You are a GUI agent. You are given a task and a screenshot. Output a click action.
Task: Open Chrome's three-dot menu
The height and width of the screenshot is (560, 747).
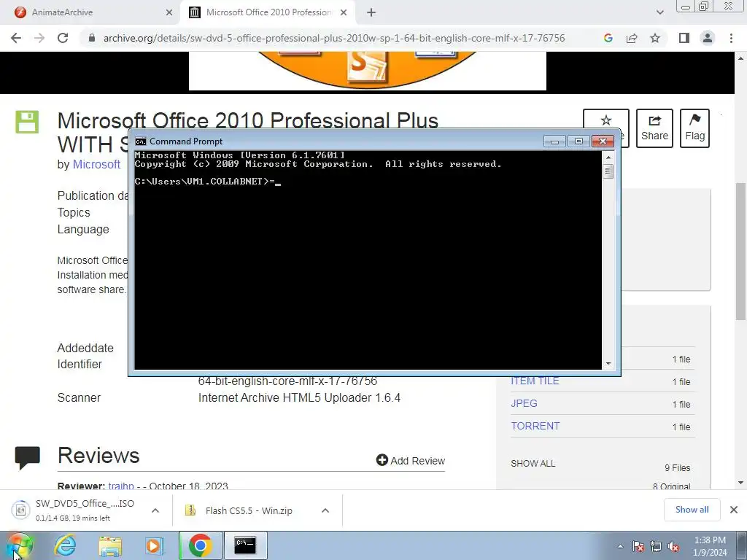[731, 38]
